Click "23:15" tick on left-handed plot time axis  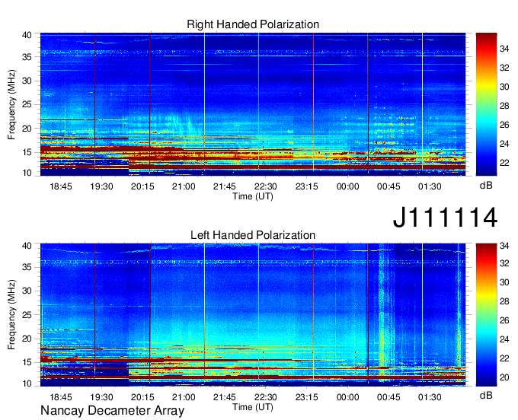tap(306, 397)
